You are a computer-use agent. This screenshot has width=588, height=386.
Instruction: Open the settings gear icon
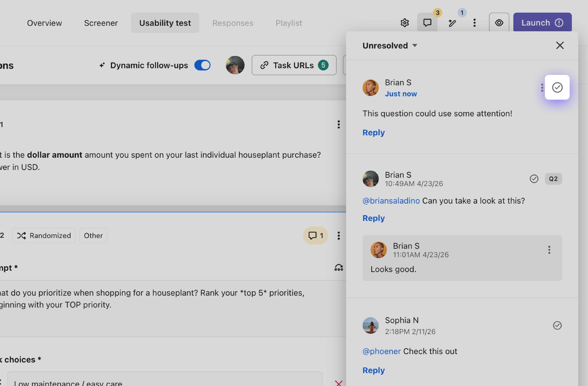(405, 23)
